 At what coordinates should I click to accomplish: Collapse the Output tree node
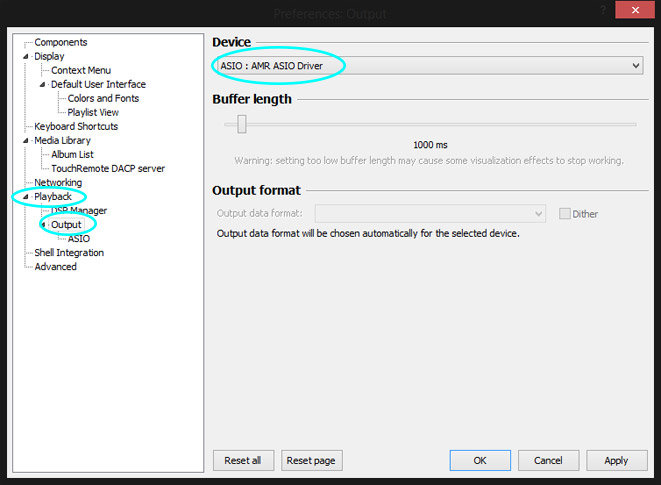click(x=43, y=225)
